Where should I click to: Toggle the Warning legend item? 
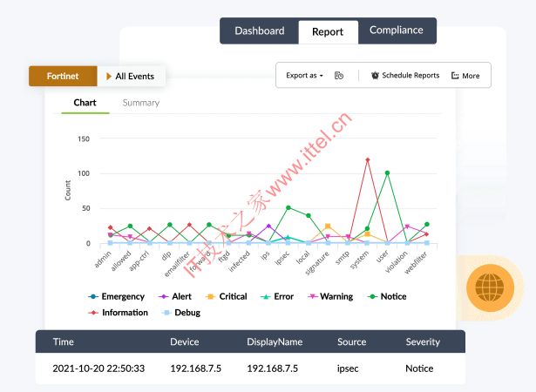point(329,296)
